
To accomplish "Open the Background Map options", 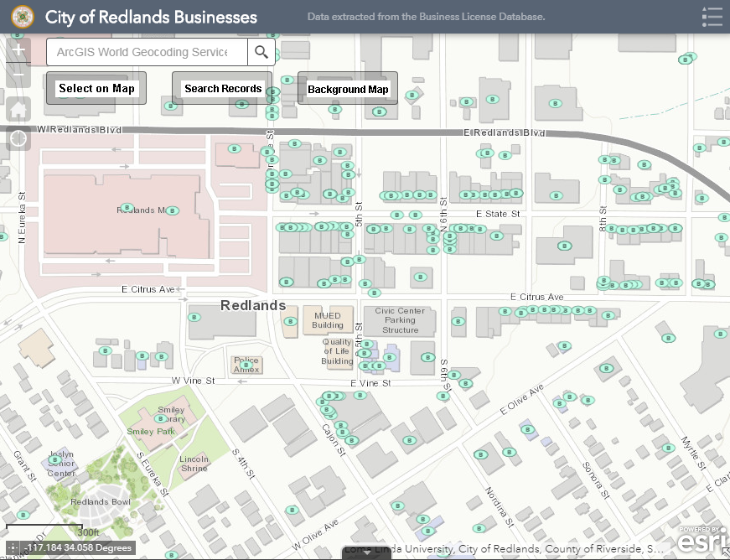I will point(347,88).
